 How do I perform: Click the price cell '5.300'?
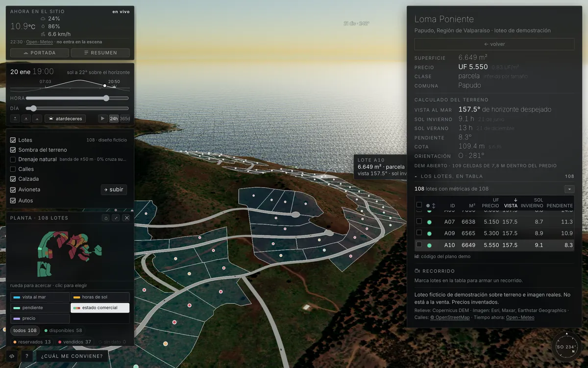click(491, 234)
